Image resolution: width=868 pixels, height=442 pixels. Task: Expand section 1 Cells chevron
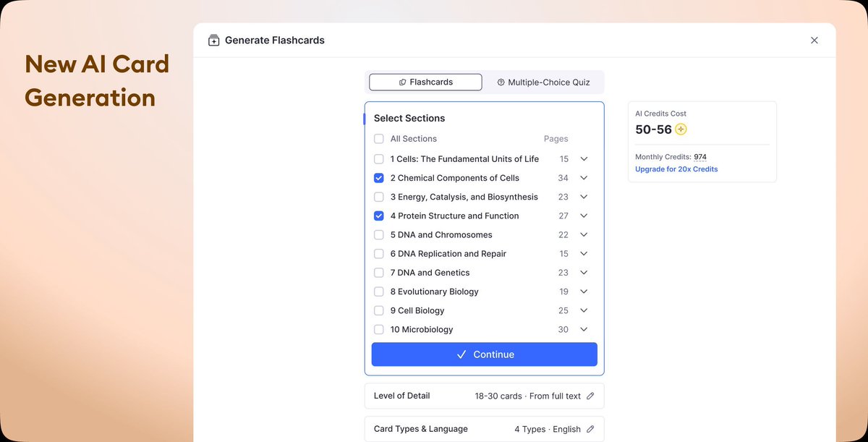[584, 159]
